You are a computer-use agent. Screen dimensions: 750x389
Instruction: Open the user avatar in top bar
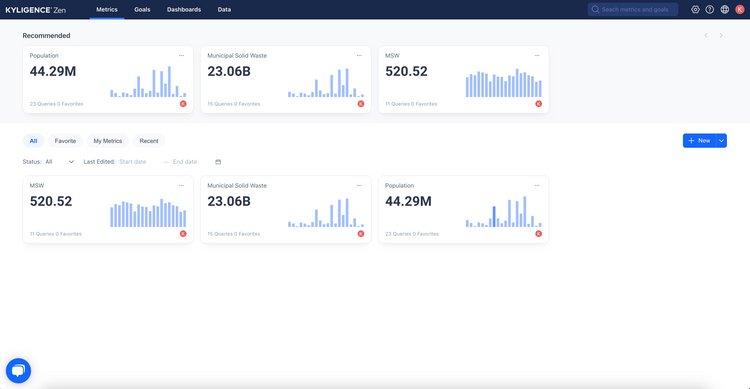click(739, 10)
